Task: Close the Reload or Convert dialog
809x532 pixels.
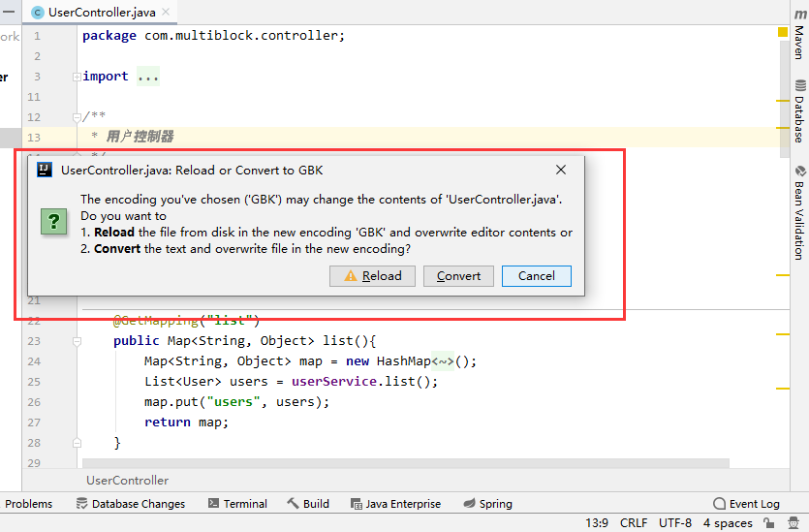Action: pos(561,170)
